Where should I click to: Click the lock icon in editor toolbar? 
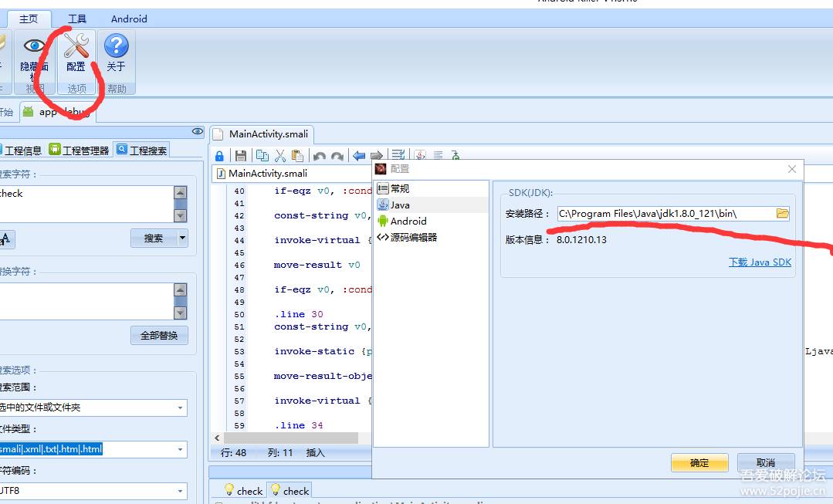pyautogui.click(x=219, y=156)
